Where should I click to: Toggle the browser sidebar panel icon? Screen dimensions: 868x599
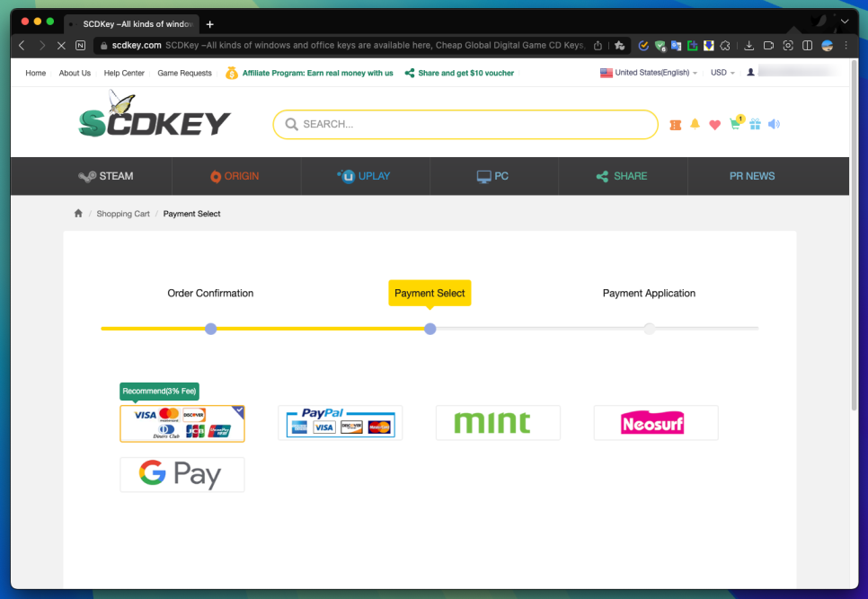click(807, 46)
